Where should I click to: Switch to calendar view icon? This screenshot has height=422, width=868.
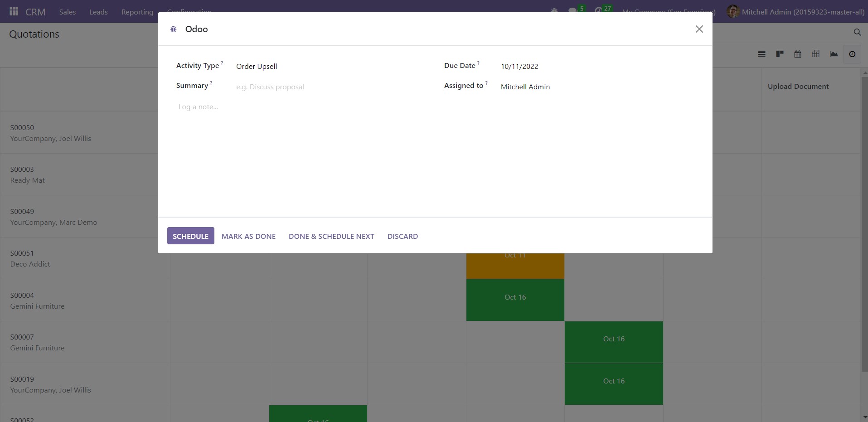point(798,54)
